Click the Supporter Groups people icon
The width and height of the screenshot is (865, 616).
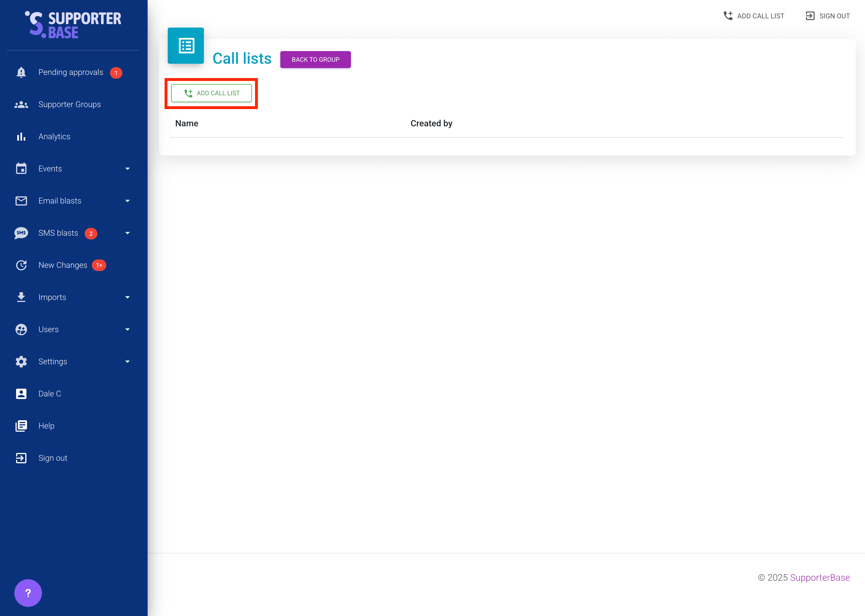21,105
